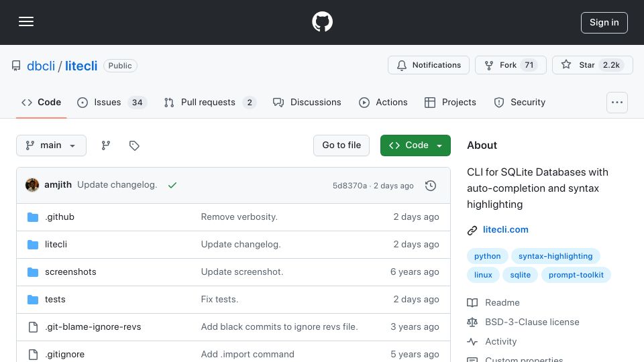Image resolution: width=644 pixels, height=362 pixels.
Task: Click the screenshots folder icon
Action: (33, 272)
